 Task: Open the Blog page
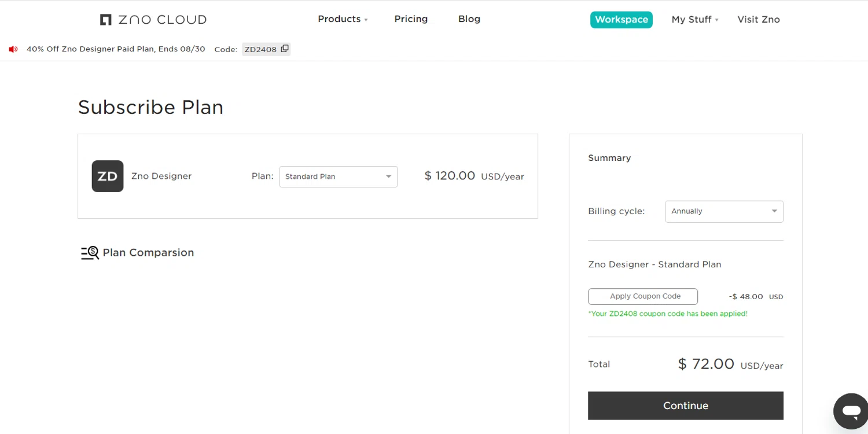point(469,19)
